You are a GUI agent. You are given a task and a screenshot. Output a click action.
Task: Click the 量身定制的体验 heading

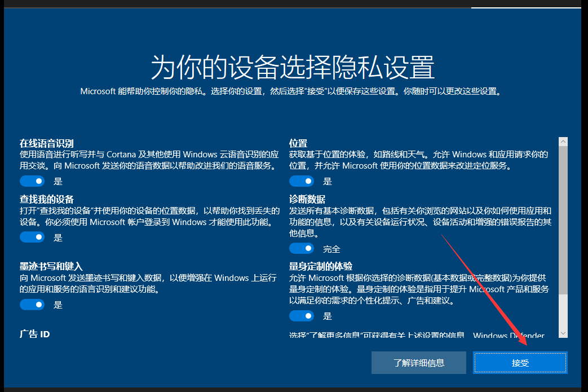(x=321, y=266)
